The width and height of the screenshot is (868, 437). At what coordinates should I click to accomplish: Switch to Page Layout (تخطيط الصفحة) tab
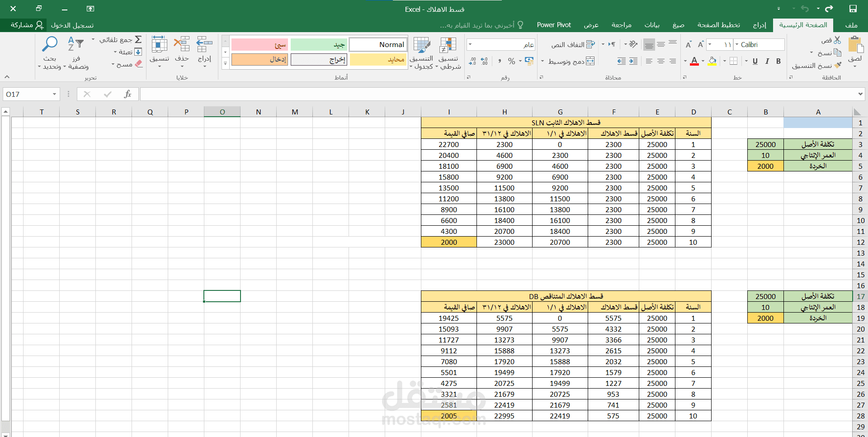click(718, 25)
